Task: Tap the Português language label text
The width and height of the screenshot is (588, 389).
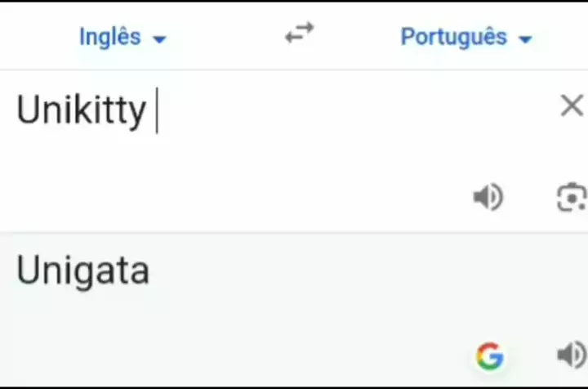Action: [453, 38]
